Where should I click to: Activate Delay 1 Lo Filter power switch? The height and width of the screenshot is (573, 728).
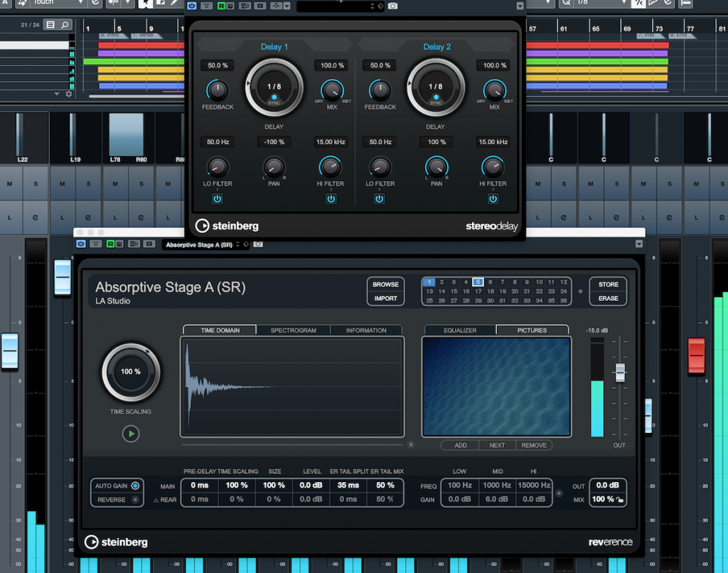pos(217,199)
